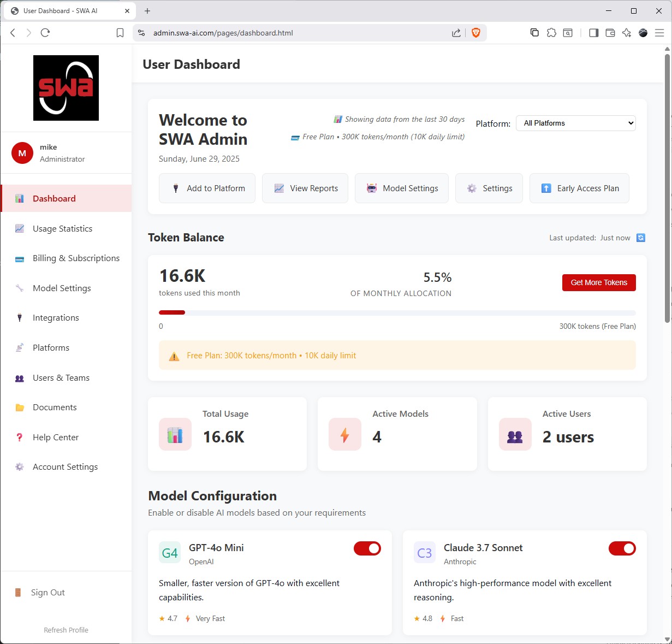672x644 pixels.
Task: Click the Documents folder icon
Action: click(x=20, y=407)
